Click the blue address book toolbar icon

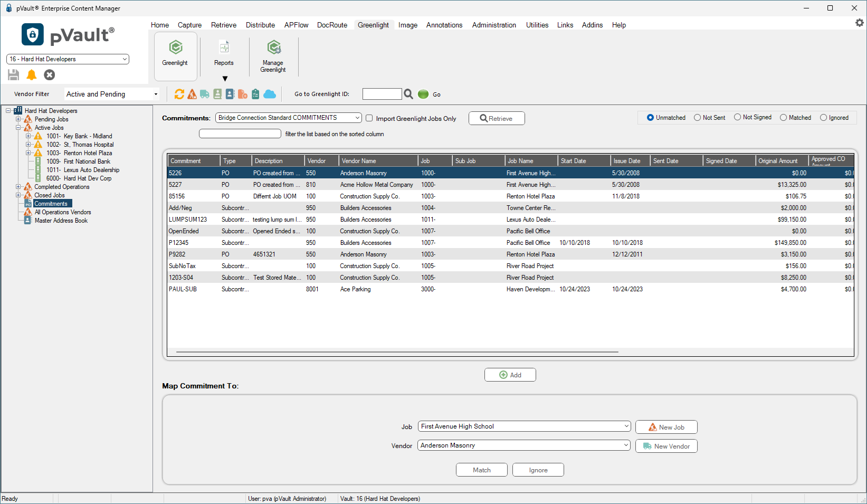tap(230, 94)
